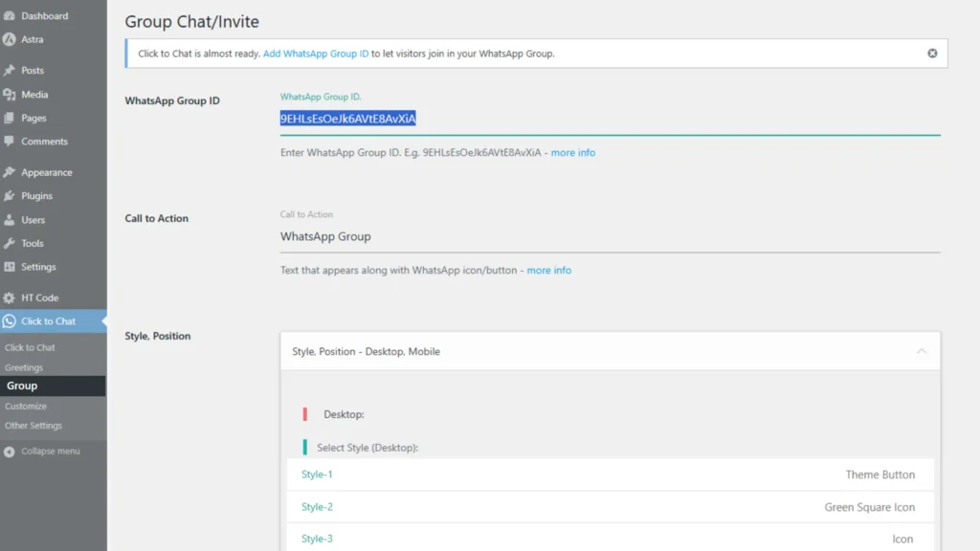This screenshot has height=551, width=980.
Task: Click the Posts pushpin icon
Action: (x=10, y=71)
